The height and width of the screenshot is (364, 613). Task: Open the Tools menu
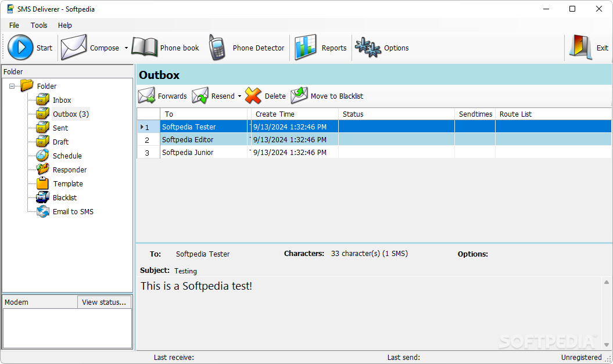pos(39,26)
